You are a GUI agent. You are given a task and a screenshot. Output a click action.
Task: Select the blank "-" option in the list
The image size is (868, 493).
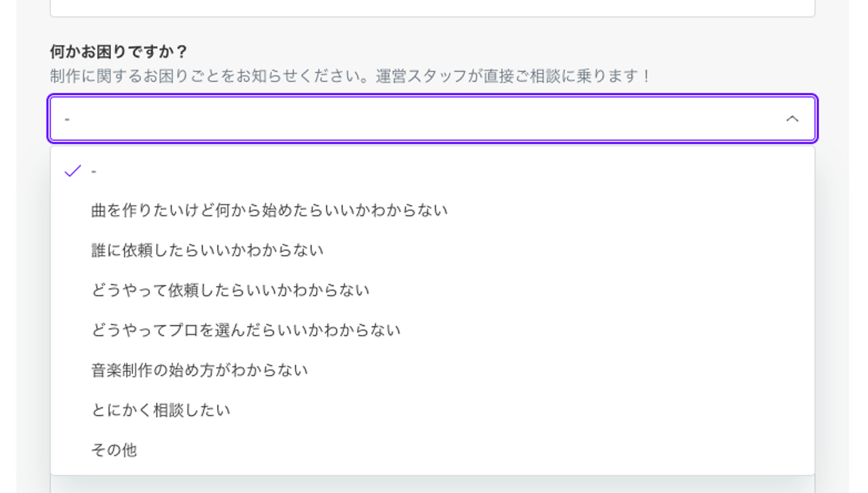pyautogui.click(x=94, y=172)
